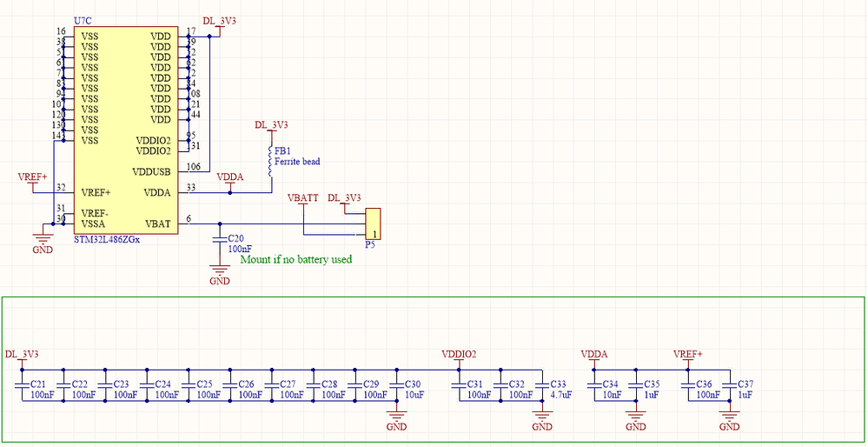The width and height of the screenshot is (868, 447).
Task: Select the DL_3V3 power port above C21
Action: coord(22,359)
